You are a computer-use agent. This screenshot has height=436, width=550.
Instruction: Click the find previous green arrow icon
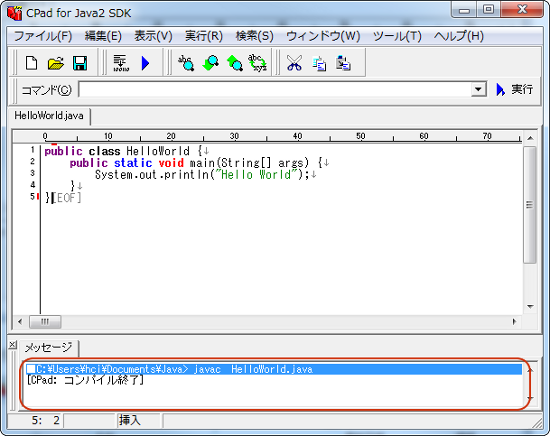point(234,63)
